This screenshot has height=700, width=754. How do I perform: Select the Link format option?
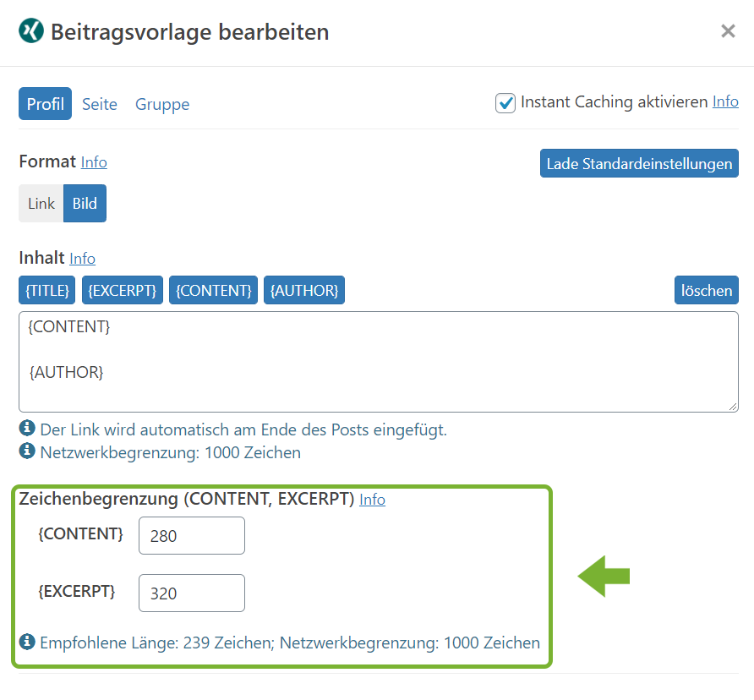click(x=40, y=203)
